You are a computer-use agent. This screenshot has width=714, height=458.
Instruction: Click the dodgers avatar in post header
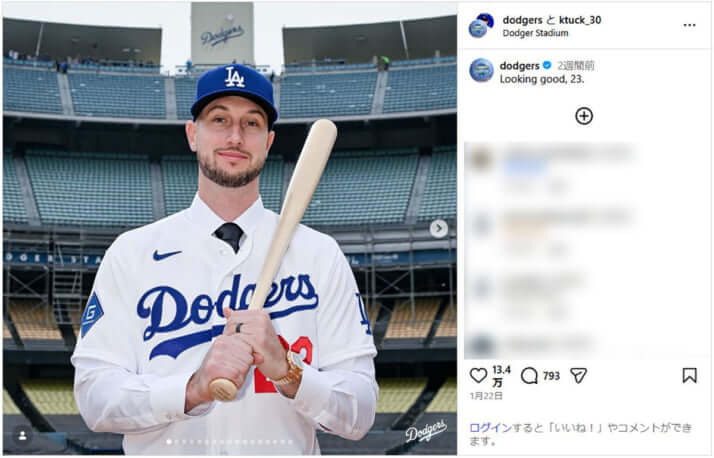481,25
